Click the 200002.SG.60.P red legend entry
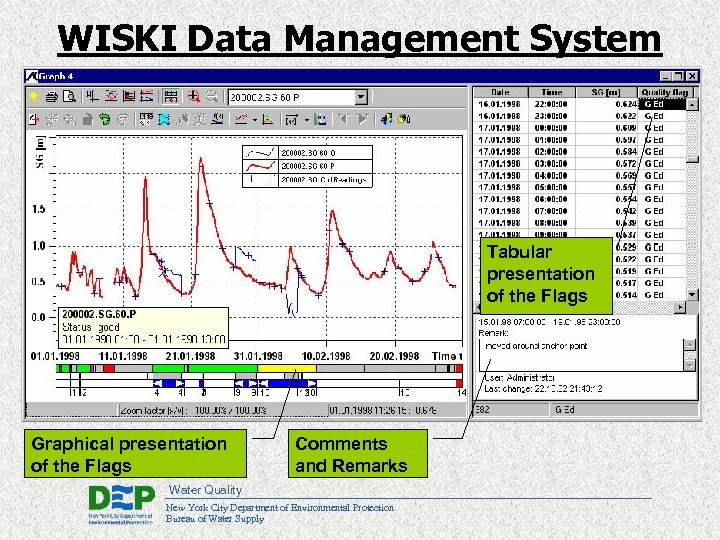This screenshot has height=540, width=720. pos(307,166)
